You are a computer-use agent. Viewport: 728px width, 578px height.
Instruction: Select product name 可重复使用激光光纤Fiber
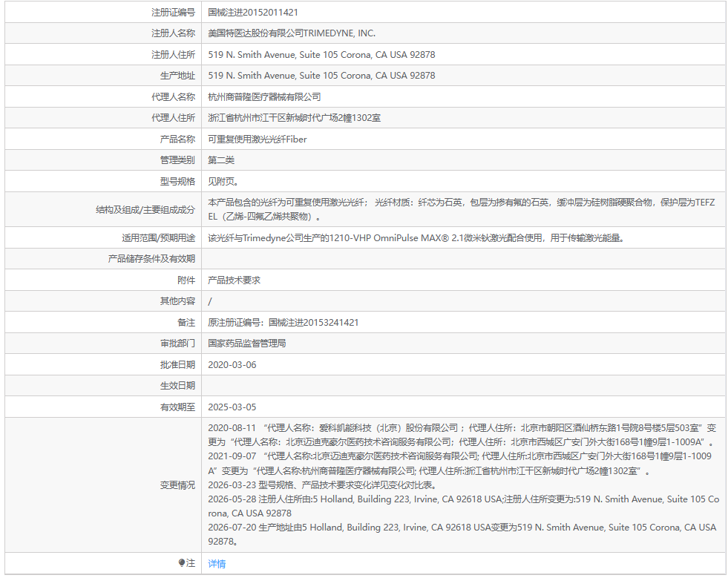click(258, 139)
